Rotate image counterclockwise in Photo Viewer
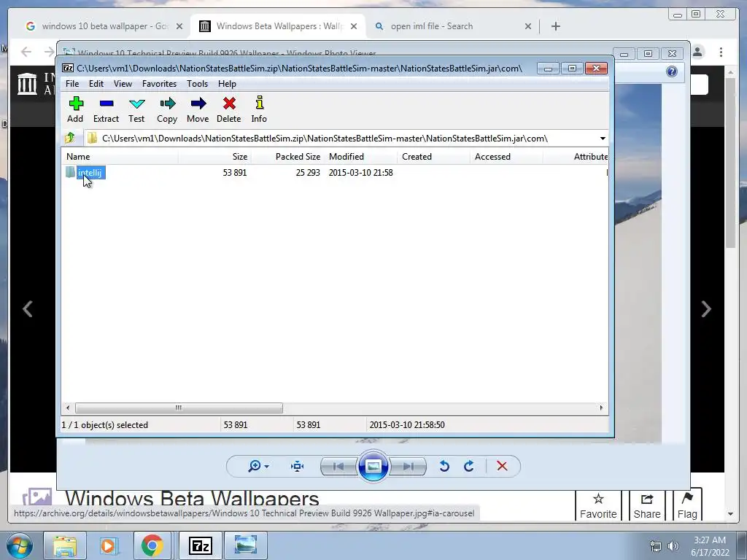The height and width of the screenshot is (560, 747). point(444,466)
